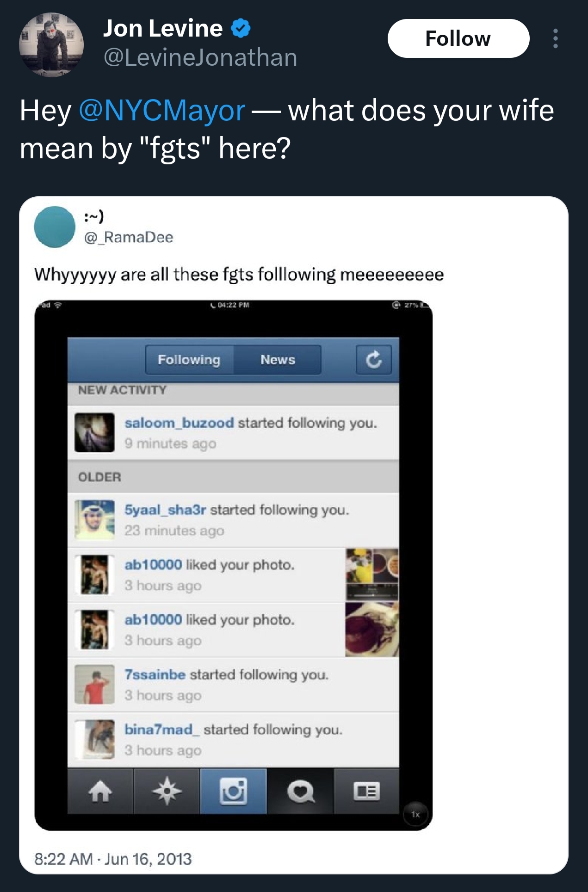Open the @_RamaDee quoted profile
Screen dimensions: 588x892
coord(129,237)
